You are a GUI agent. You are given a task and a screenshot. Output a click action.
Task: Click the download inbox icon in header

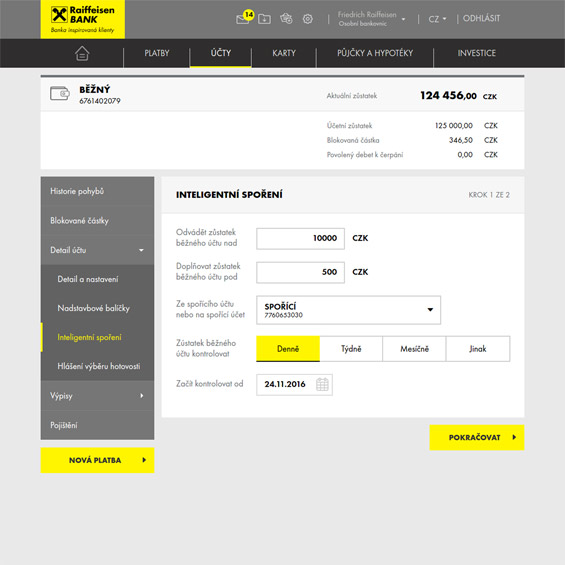[x=264, y=18]
